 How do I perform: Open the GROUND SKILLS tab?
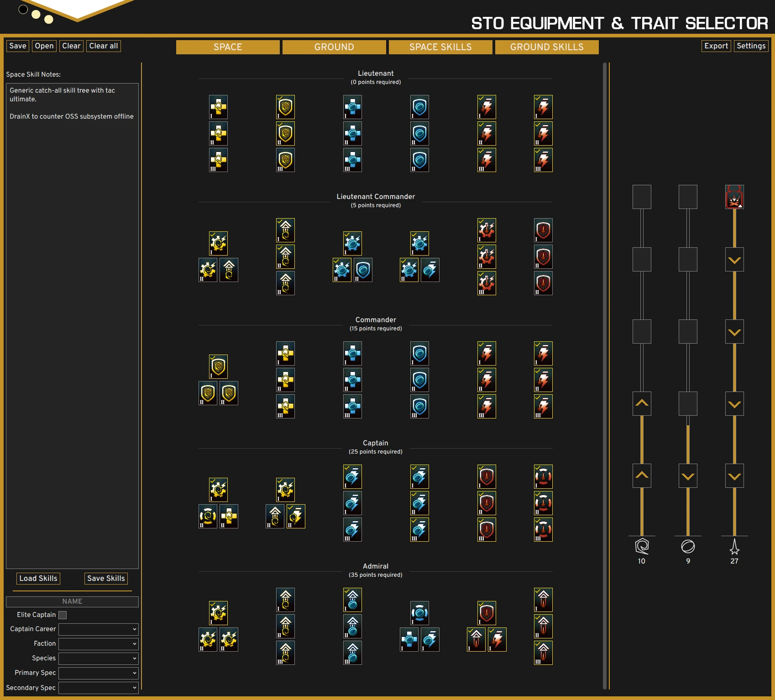pos(546,47)
